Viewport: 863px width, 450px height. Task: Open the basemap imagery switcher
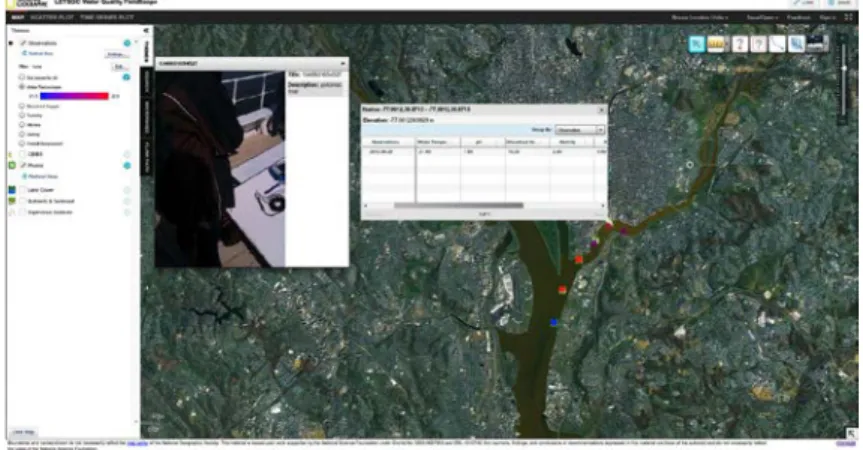[x=815, y=44]
